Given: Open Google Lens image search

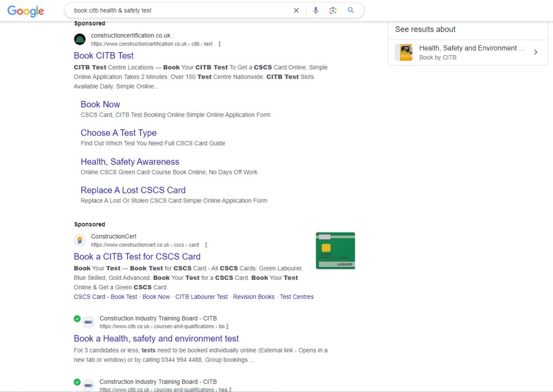Looking at the screenshot, I should [333, 11].
